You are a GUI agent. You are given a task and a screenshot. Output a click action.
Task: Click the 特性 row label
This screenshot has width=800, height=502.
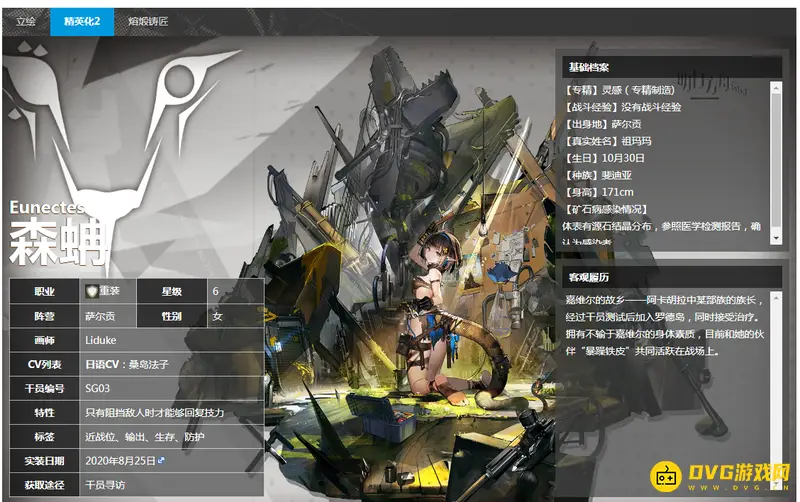point(44,412)
